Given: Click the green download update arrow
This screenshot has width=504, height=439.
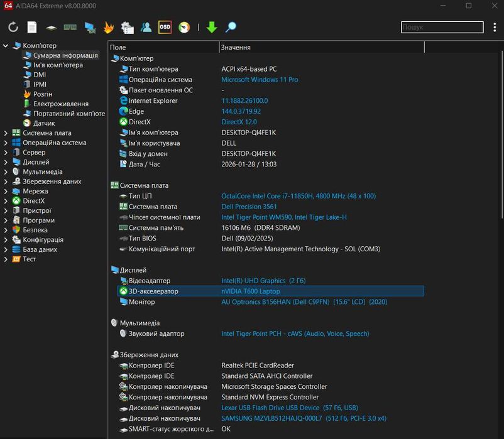Looking at the screenshot, I should (x=212, y=27).
